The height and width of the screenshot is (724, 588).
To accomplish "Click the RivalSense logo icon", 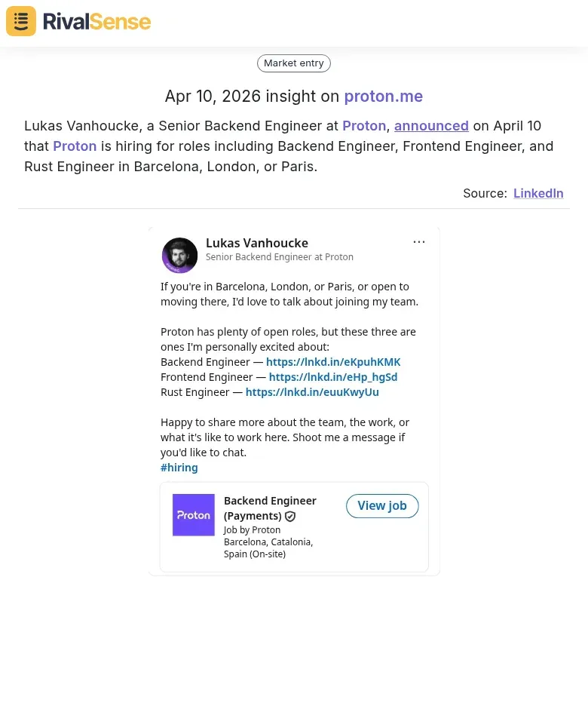I will click(21, 21).
